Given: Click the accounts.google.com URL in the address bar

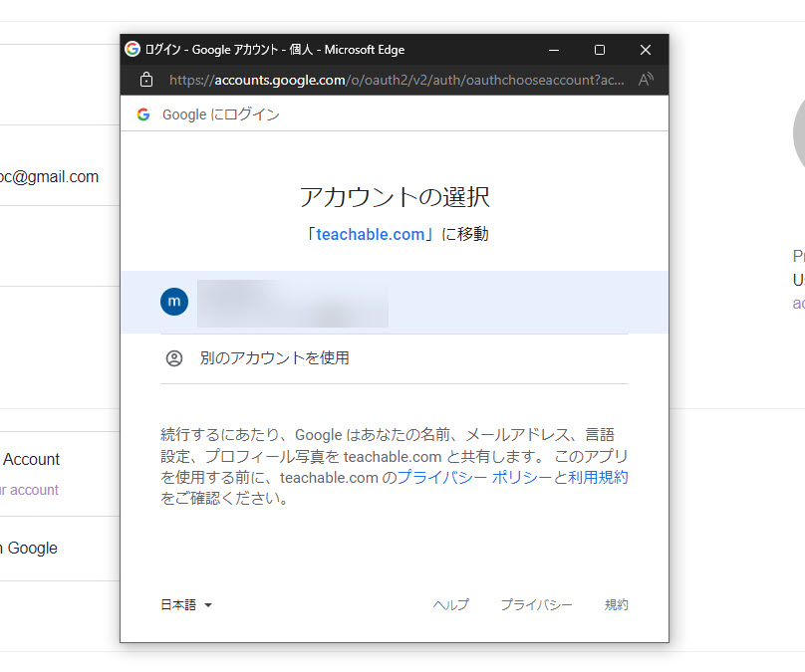Looking at the screenshot, I should 397,80.
